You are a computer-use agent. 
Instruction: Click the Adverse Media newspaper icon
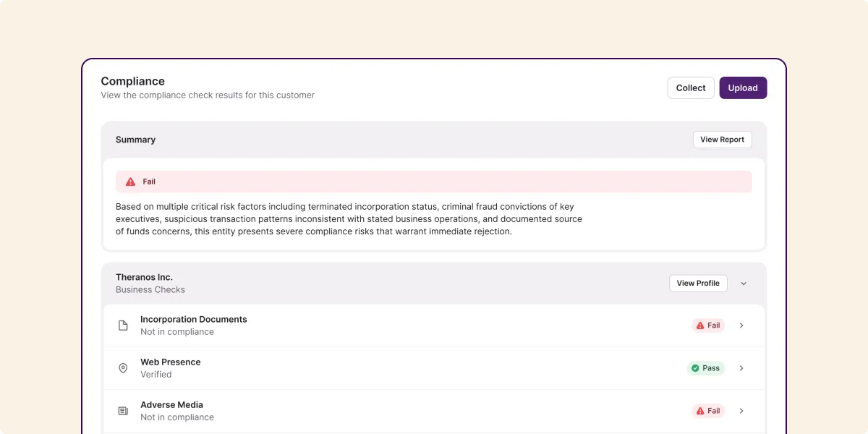(123, 411)
